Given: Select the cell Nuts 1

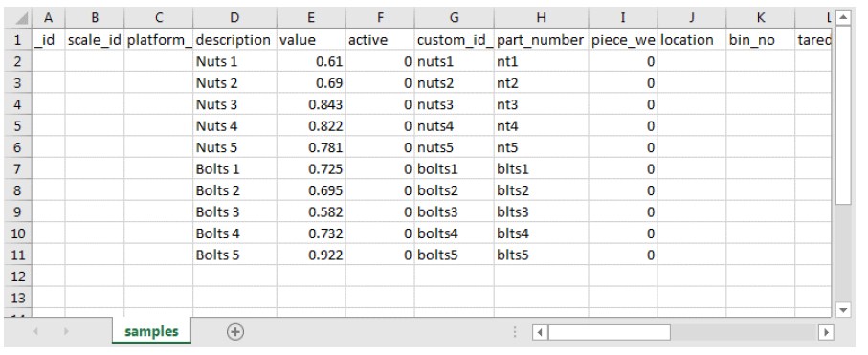Looking at the screenshot, I should click(234, 61).
